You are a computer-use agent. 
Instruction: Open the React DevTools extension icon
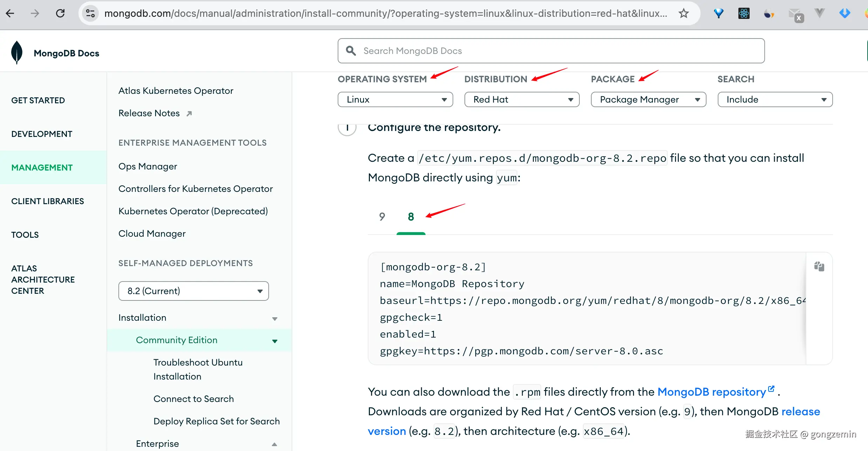pos(744,14)
